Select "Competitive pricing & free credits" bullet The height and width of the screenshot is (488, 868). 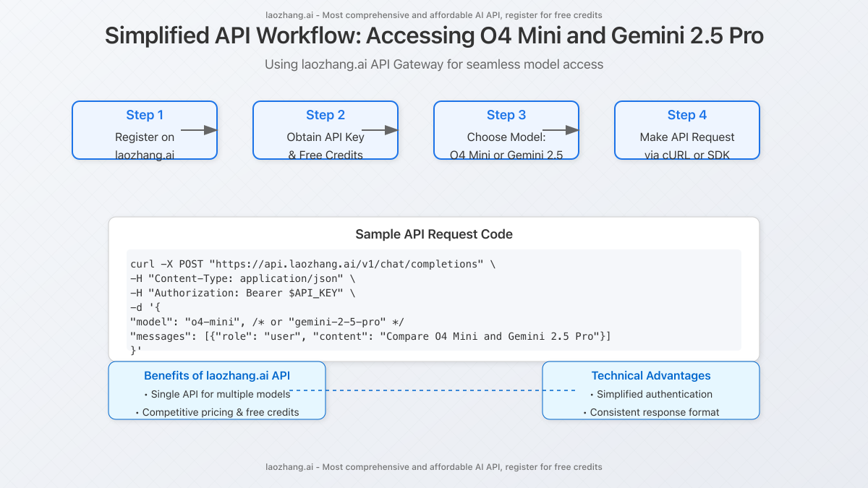(x=217, y=412)
